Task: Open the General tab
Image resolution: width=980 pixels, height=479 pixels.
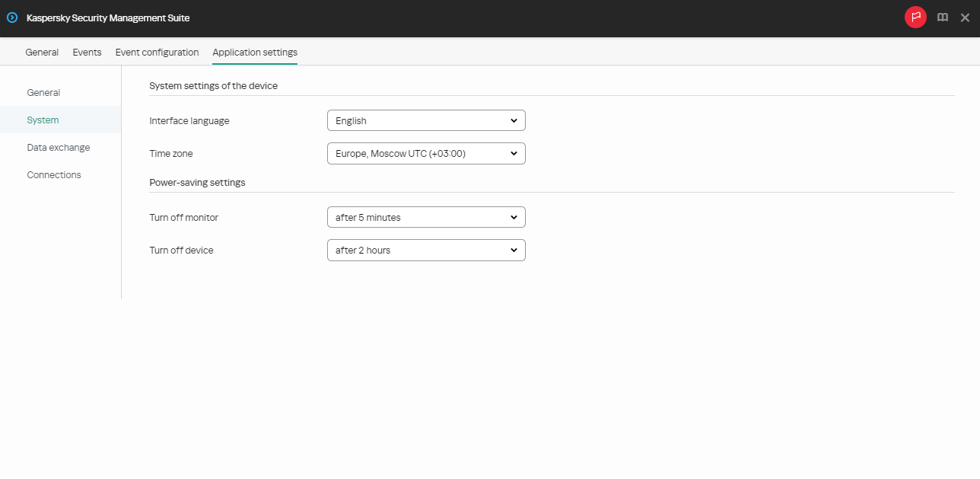Action: click(42, 52)
